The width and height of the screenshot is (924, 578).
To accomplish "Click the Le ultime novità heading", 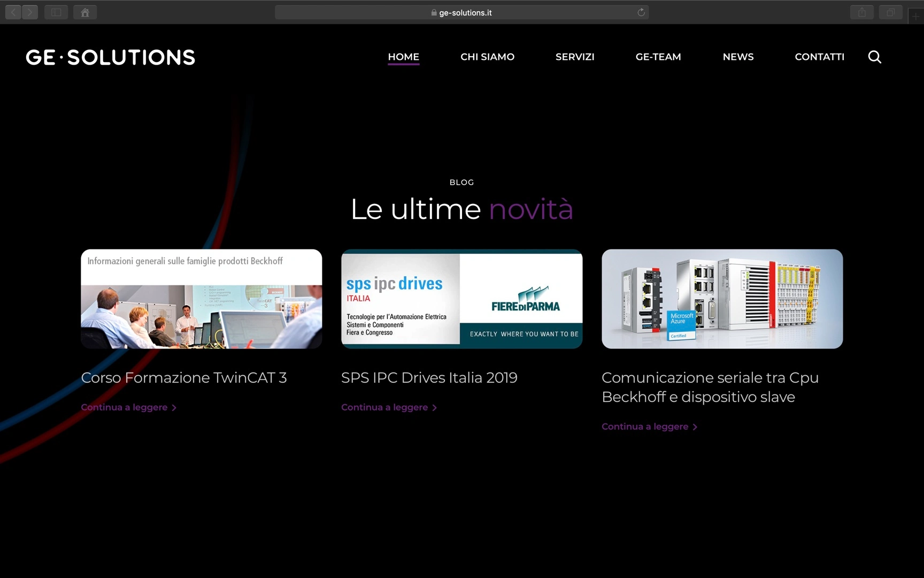I will coord(462,209).
